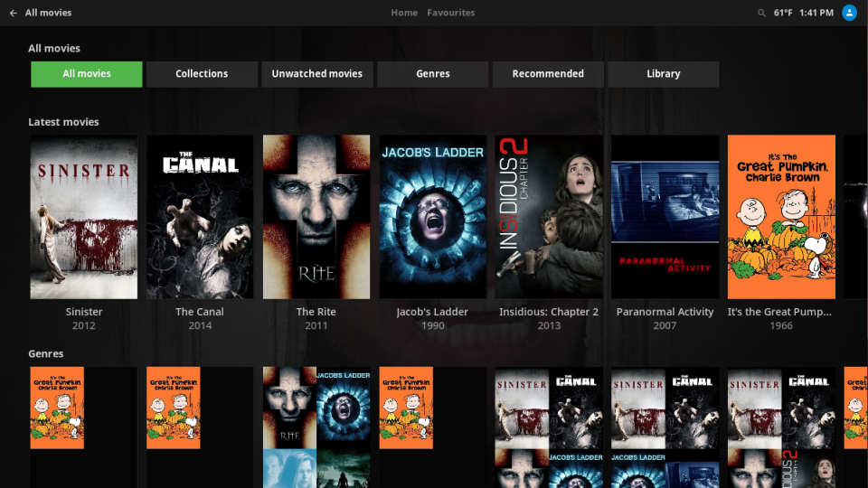Screen dimensions: 868x488
Task: Select Insidious: Chapter 2 poster
Action: pos(549,217)
